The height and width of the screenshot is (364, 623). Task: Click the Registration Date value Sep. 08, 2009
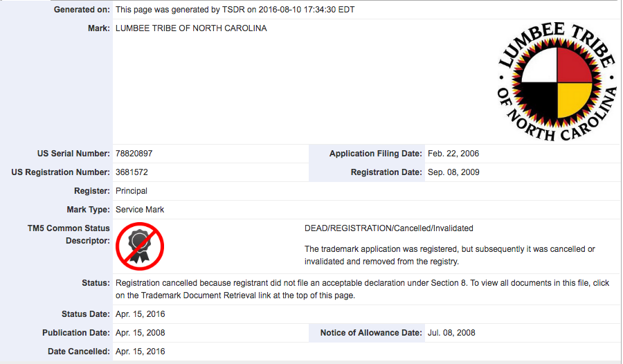point(453,172)
